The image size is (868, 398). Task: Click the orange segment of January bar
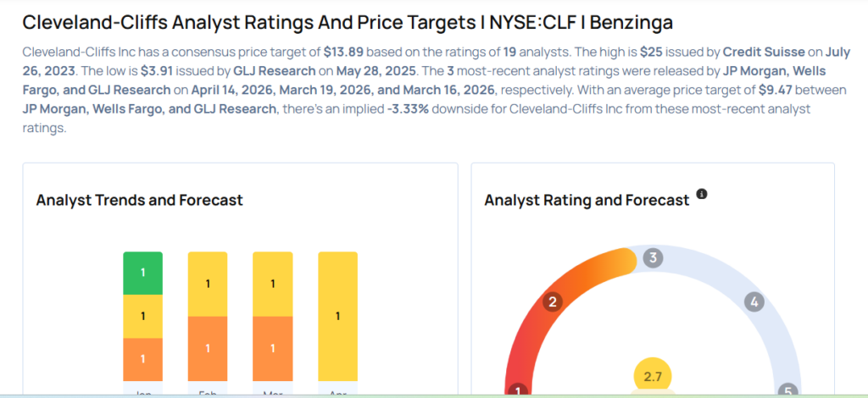[x=142, y=360]
